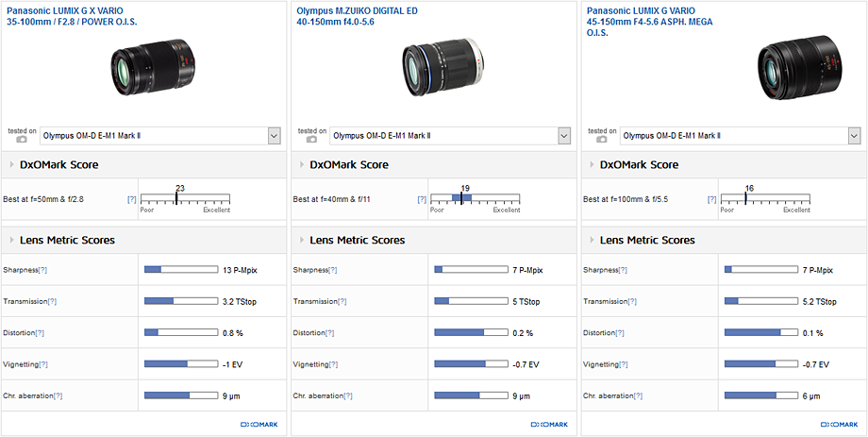Open Sharpness [?] help in the Panasonic 35-100mm panel

[42, 270]
